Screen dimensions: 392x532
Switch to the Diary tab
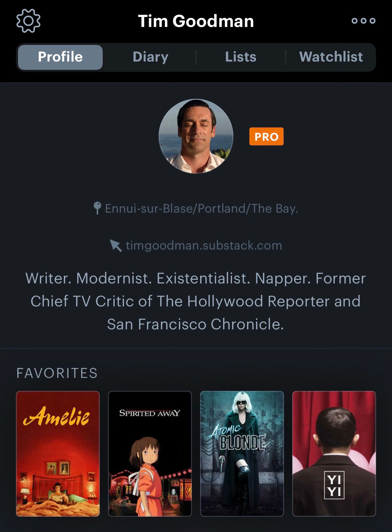click(150, 57)
